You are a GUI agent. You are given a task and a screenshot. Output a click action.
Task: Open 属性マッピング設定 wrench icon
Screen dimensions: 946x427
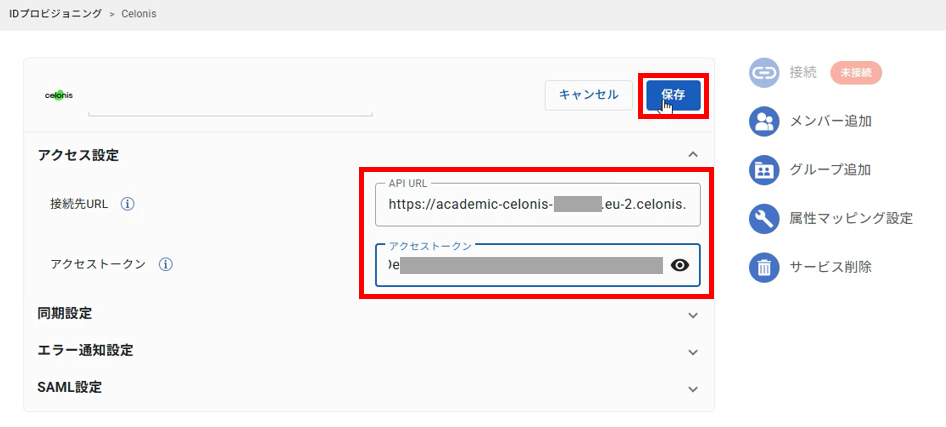click(764, 218)
